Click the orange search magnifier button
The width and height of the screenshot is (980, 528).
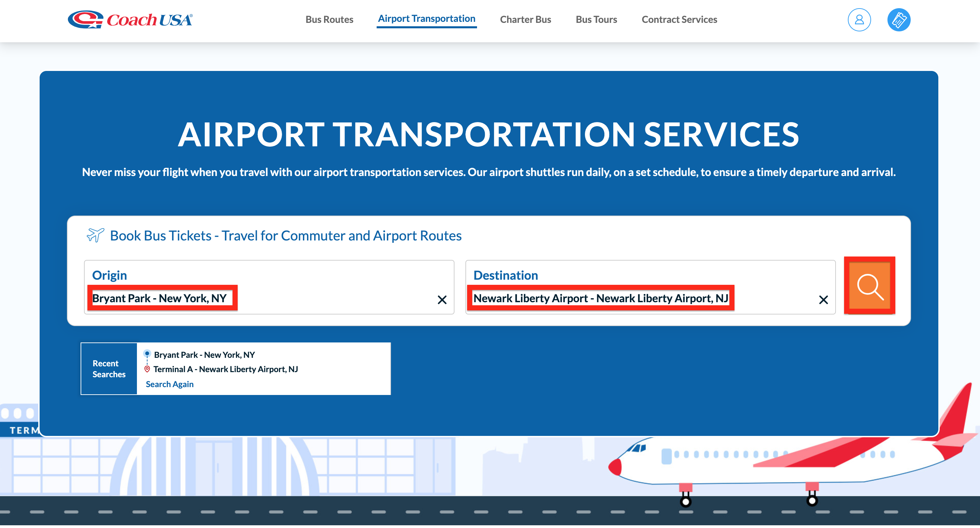869,286
